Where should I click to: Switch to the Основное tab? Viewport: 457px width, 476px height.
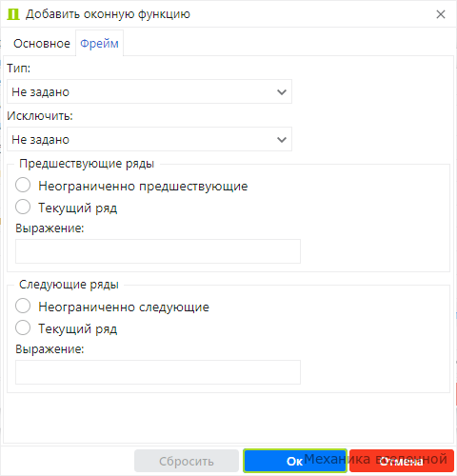point(42,44)
